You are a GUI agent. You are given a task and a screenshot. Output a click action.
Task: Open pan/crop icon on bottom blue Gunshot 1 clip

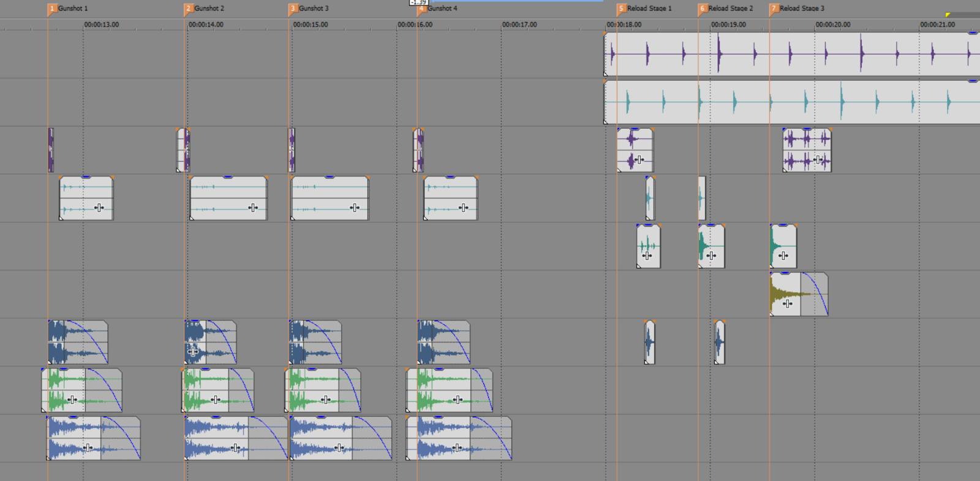click(x=88, y=448)
